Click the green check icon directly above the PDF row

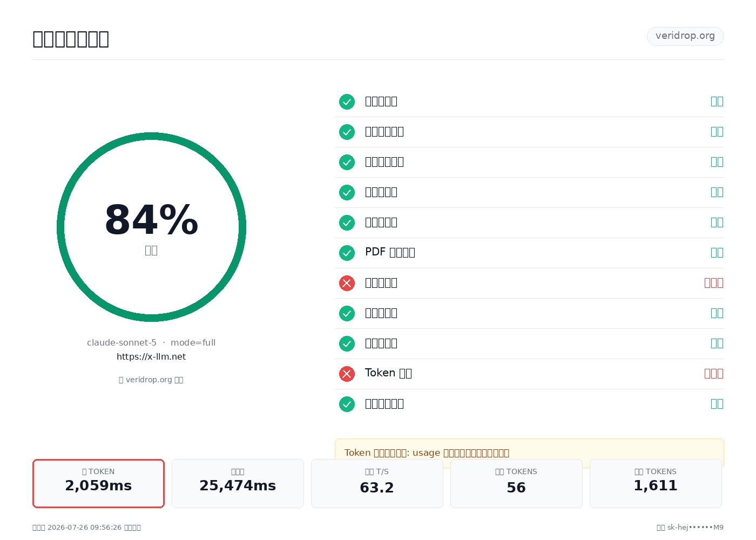tap(347, 222)
